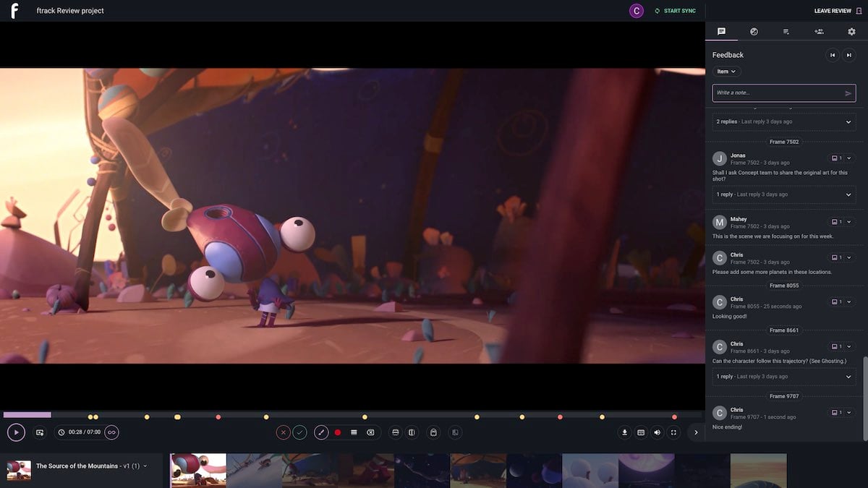Send the note with arrow icon

click(x=848, y=93)
